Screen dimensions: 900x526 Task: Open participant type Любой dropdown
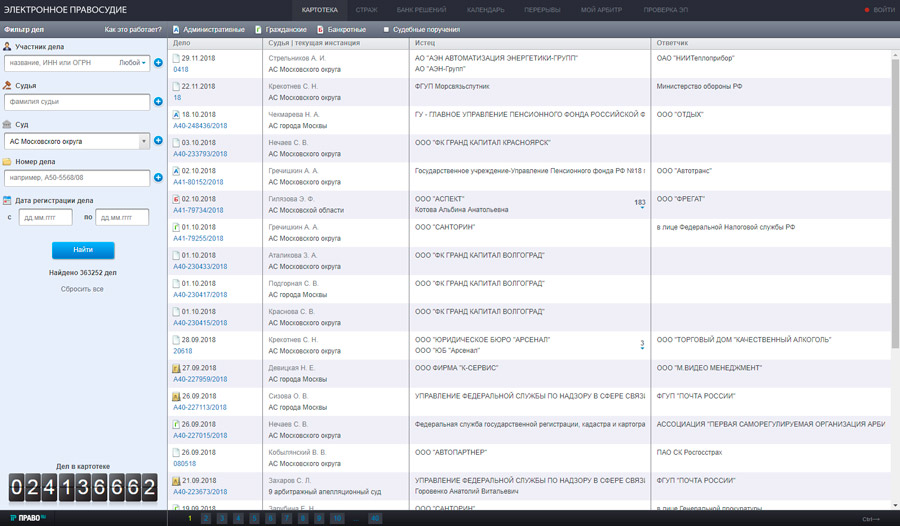[132, 63]
